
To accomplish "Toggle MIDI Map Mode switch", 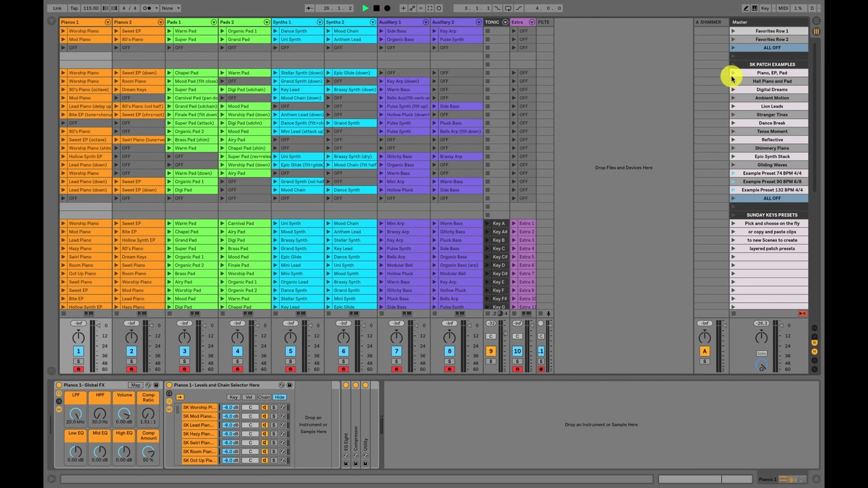I will point(783,8).
